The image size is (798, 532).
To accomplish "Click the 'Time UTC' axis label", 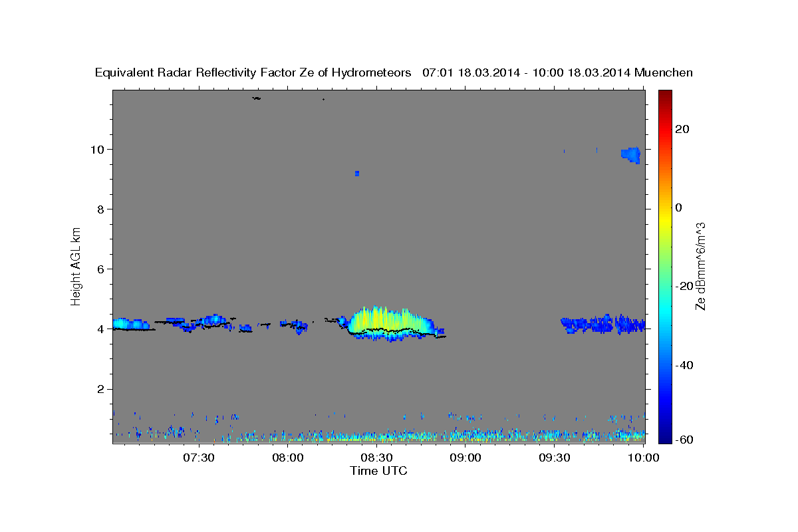I will (378, 471).
